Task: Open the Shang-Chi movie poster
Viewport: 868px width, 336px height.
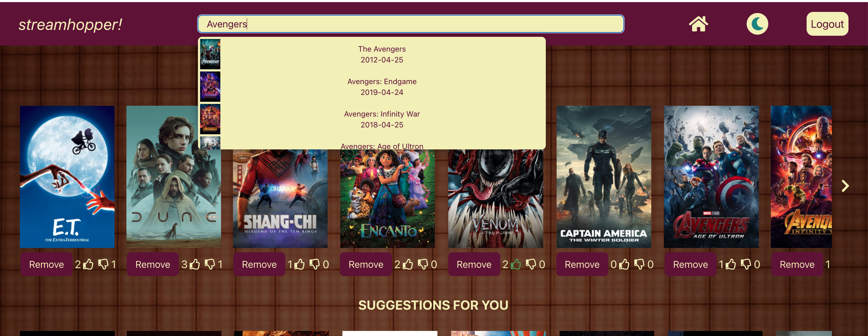Action: pos(280,198)
